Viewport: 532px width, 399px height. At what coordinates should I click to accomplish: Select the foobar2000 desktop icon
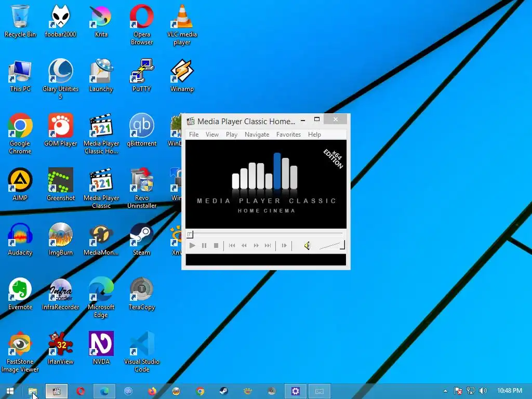[x=60, y=21]
